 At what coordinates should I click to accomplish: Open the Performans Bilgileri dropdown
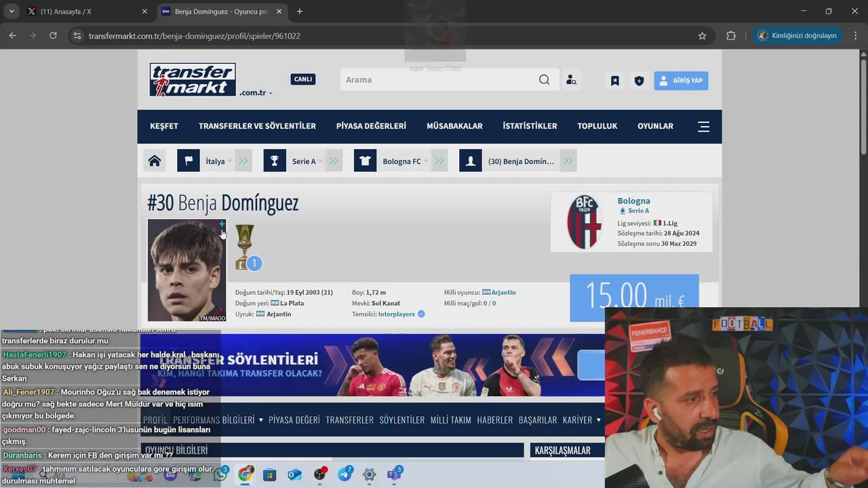tap(218, 420)
